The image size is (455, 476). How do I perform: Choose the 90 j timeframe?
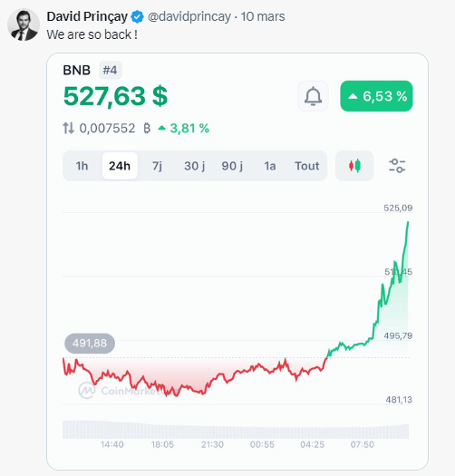click(232, 166)
